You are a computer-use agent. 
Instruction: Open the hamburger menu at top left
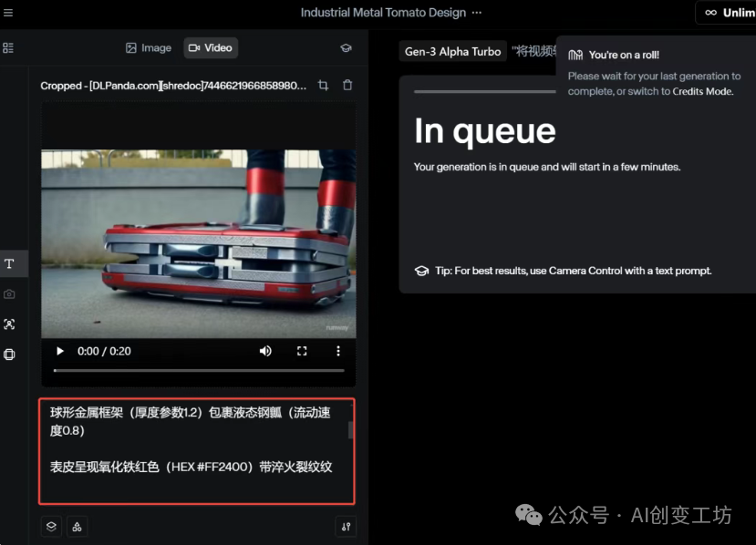(x=7, y=13)
